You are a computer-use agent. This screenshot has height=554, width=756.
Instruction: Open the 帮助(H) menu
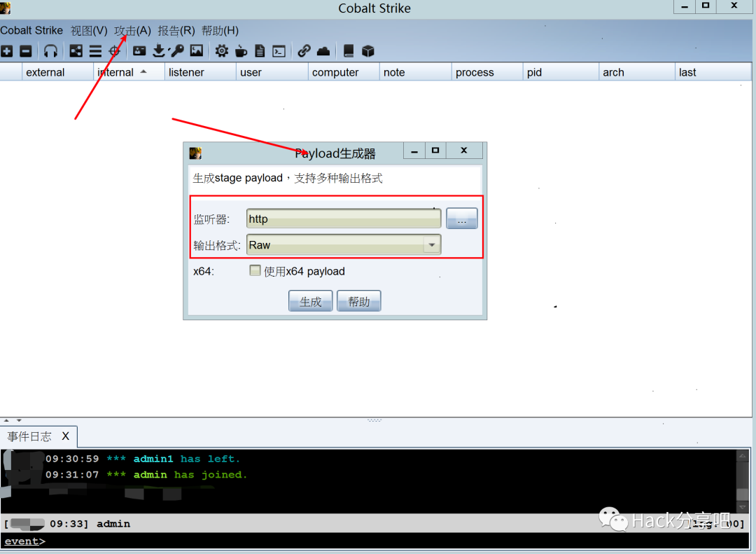tap(220, 30)
